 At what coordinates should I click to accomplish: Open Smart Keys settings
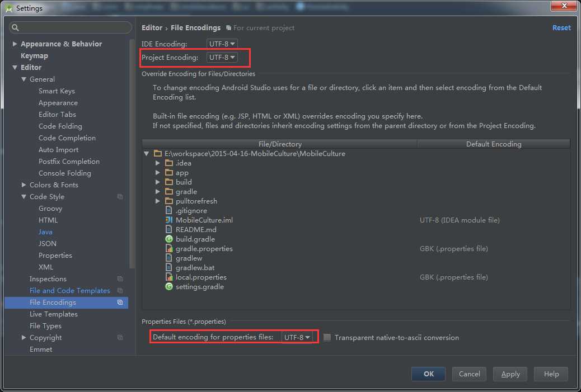[x=57, y=91]
